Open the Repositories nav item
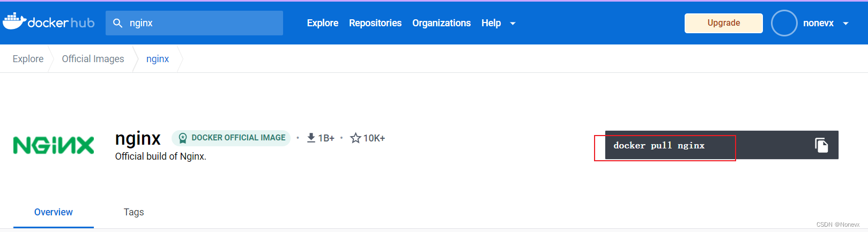Screen dimensions: 868x232 (375, 23)
